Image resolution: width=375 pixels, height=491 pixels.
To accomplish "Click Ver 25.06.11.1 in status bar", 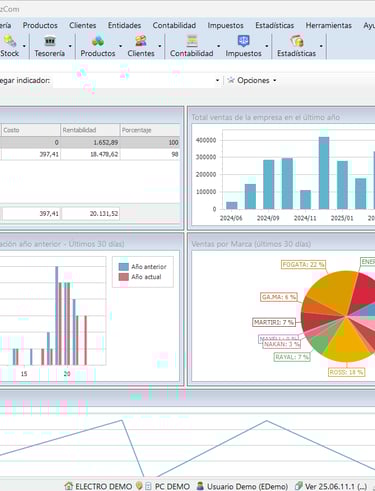I will [336, 486].
